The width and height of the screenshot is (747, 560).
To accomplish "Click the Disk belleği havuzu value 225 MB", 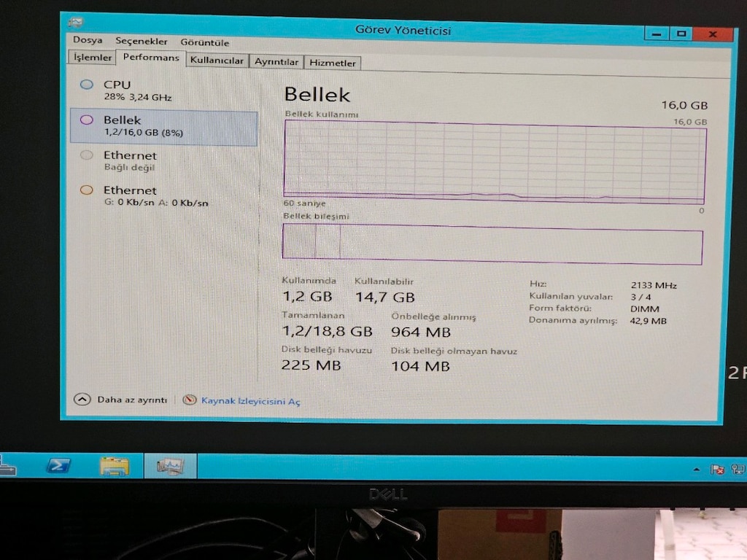I will (311, 365).
